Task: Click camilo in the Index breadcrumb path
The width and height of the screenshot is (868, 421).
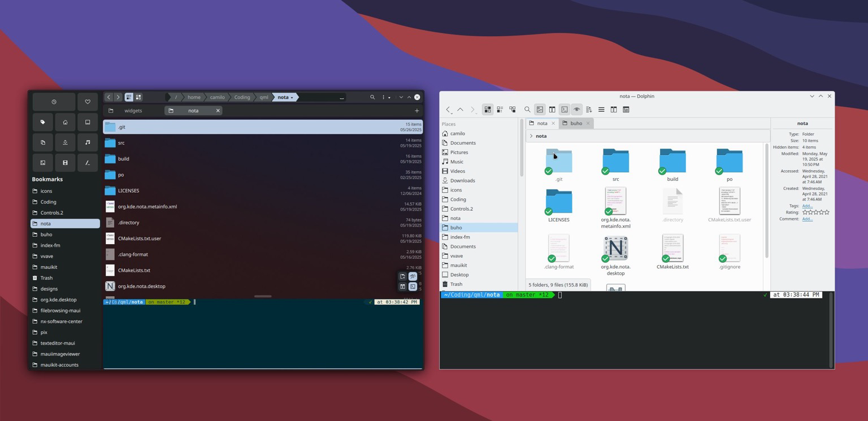Action: 218,97
